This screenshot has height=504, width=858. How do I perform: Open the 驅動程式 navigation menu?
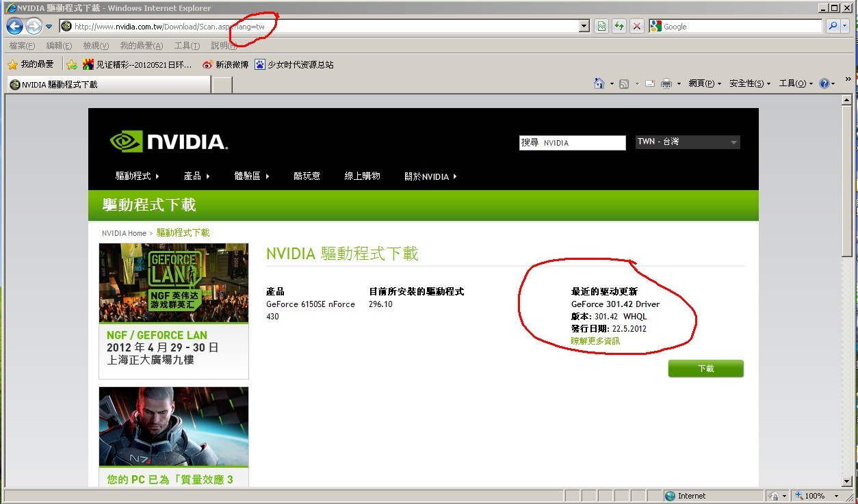[x=138, y=176]
